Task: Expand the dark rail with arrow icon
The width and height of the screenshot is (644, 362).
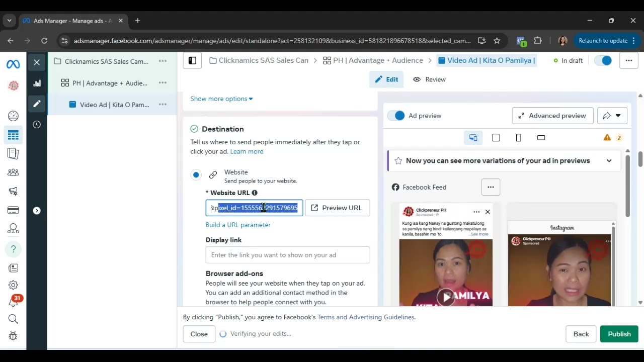Action: [x=37, y=211]
